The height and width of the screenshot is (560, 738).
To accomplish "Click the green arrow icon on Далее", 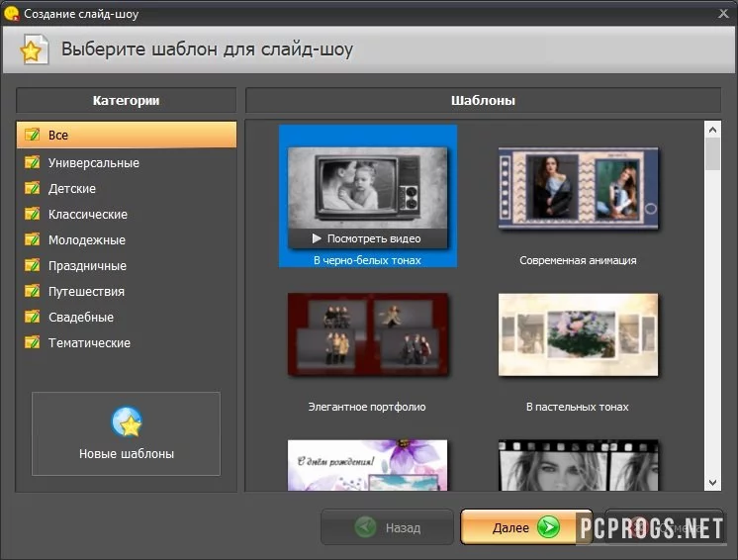I will 548,527.
